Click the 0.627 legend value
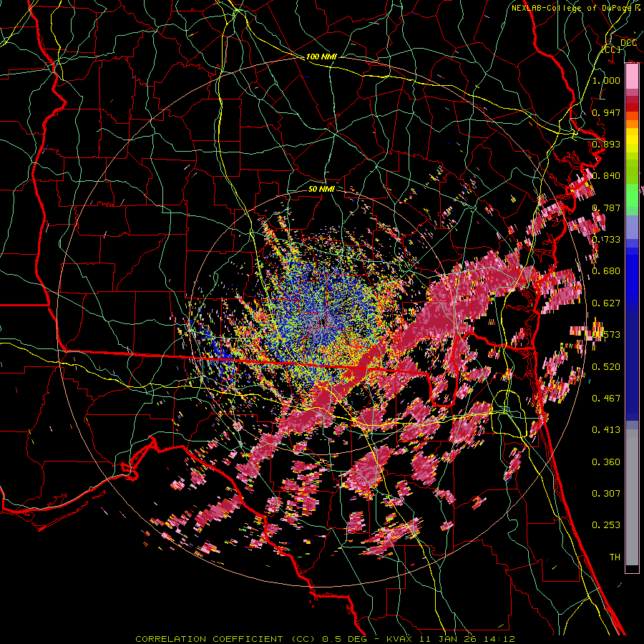 coord(606,303)
